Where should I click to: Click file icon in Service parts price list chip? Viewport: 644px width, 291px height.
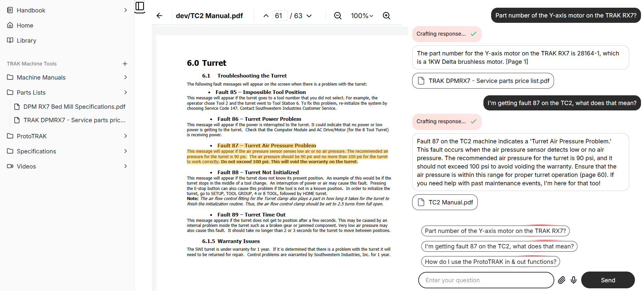click(x=421, y=81)
